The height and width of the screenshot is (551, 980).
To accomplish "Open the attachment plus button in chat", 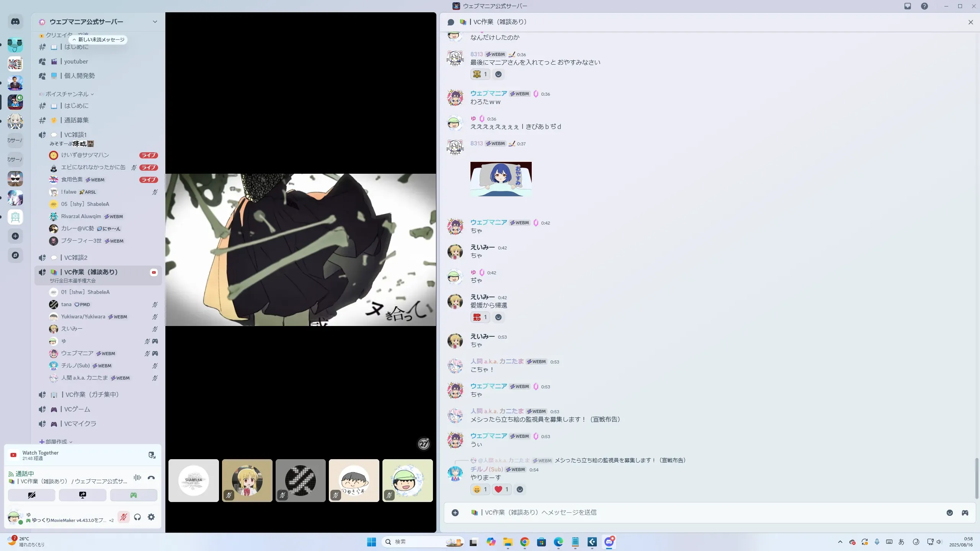I will pos(455,513).
